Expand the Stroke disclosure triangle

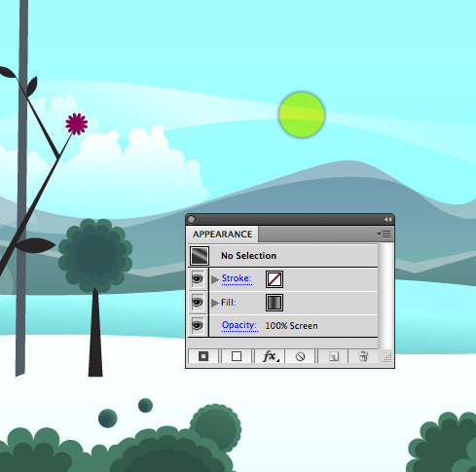(215, 279)
